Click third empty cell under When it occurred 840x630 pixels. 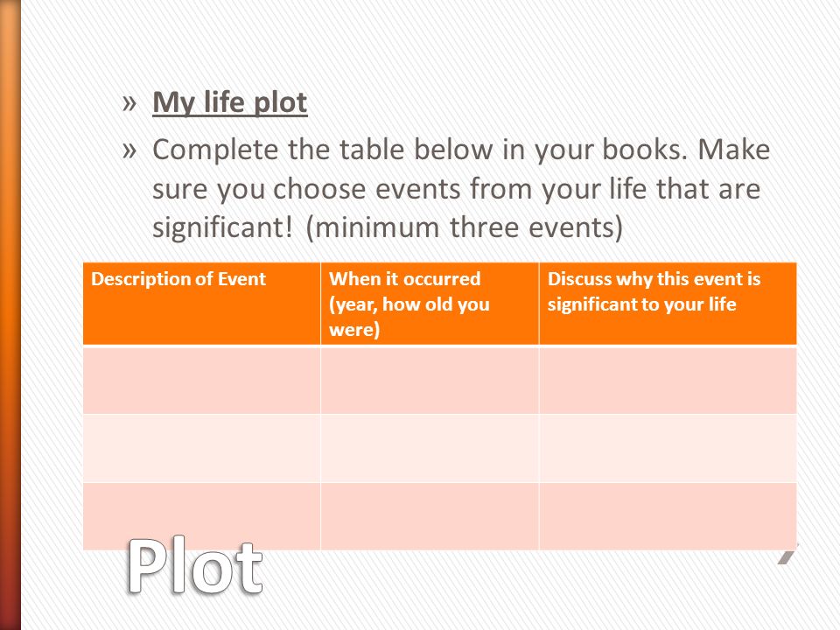(x=430, y=516)
